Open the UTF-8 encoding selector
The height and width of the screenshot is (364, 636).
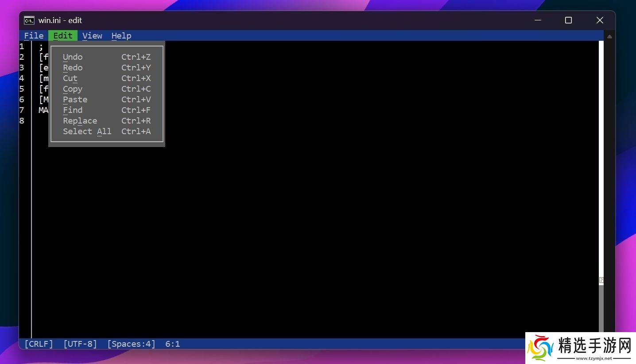[x=80, y=344]
